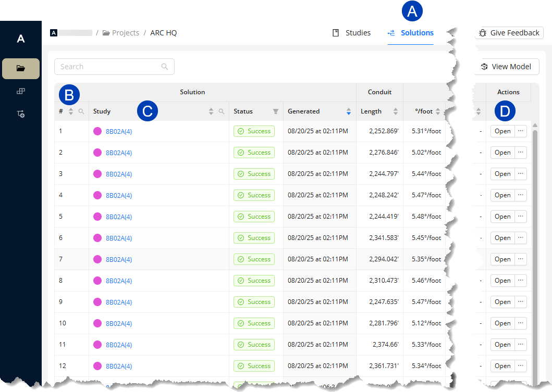Click the View Model button

click(506, 67)
